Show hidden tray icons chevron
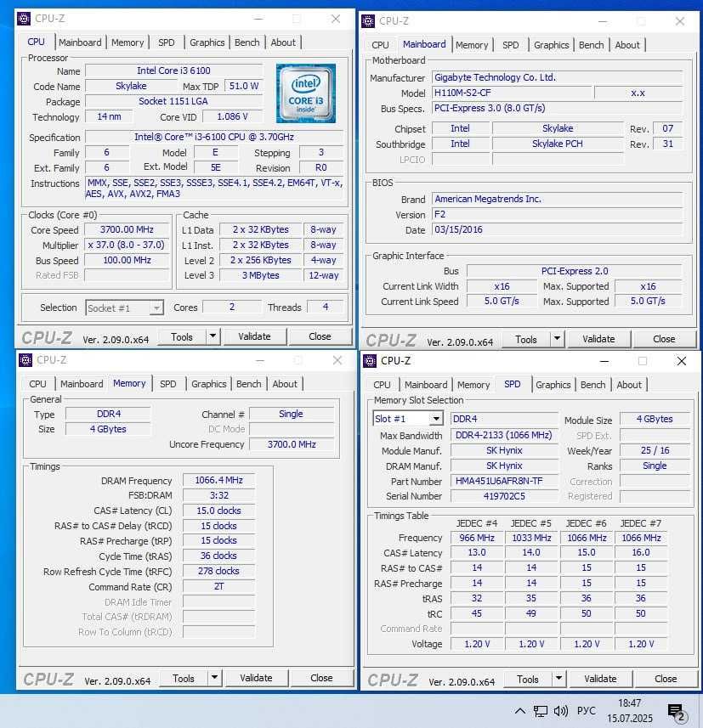 (x=520, y=711)
